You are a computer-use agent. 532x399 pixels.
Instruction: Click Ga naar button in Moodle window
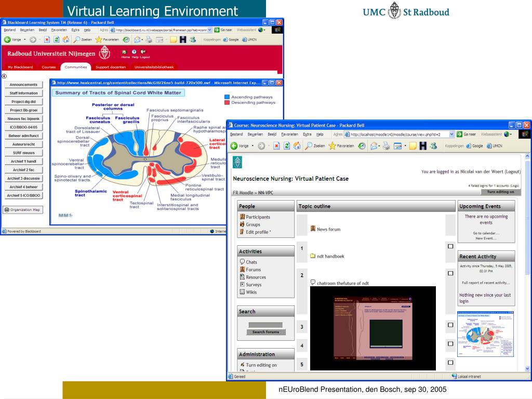point(466,135)
